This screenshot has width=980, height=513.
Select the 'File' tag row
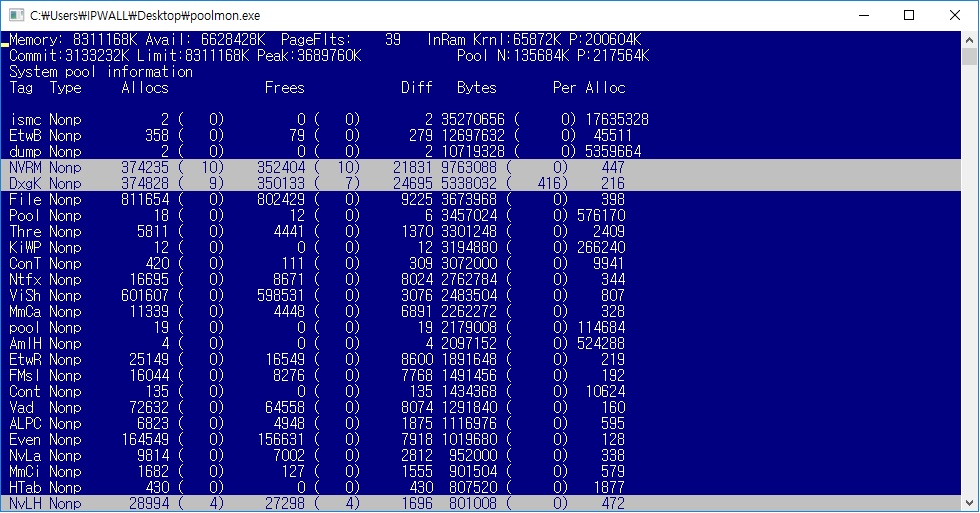tap(481, 199)
